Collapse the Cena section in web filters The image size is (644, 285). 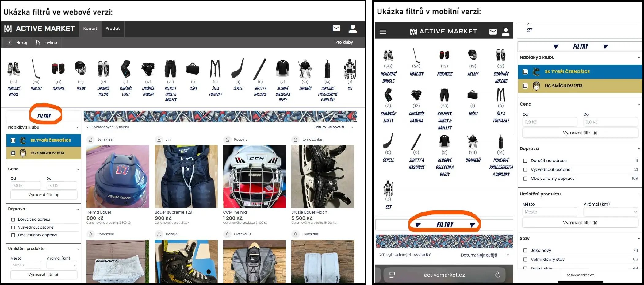78,169
